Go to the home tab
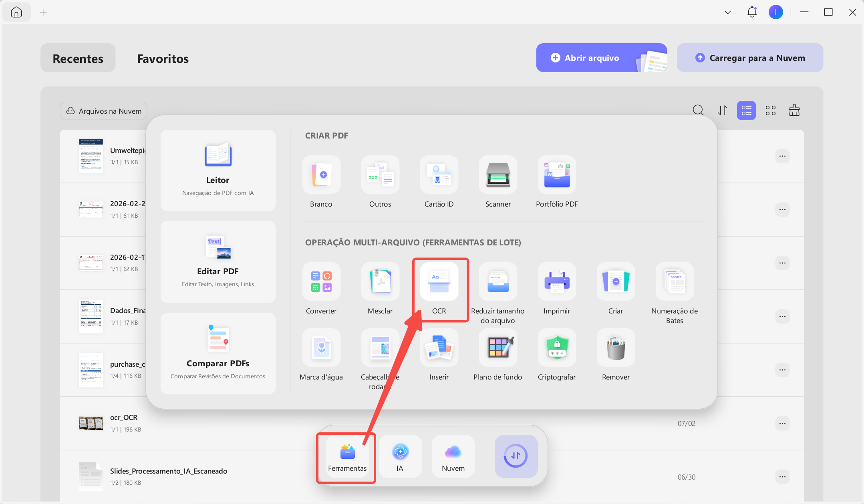The height and width of the screenshot is (504, 864). click(x=16, y=12)
